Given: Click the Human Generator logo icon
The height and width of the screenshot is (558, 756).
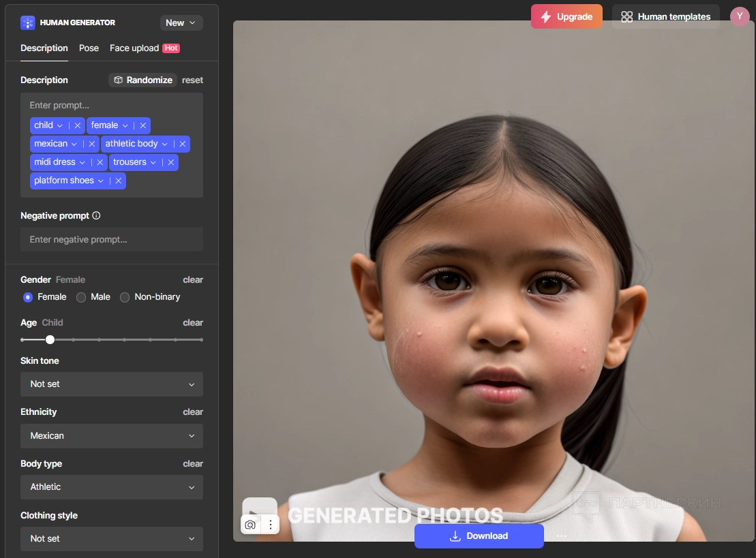Looking at the screenshot, I should point(27,22).
